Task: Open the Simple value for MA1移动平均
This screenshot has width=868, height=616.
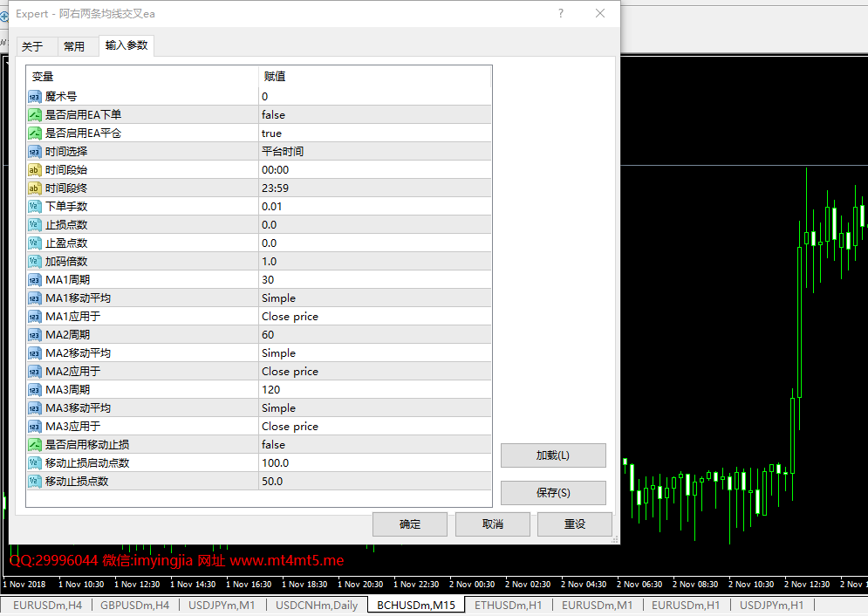Action: (375, 298)
